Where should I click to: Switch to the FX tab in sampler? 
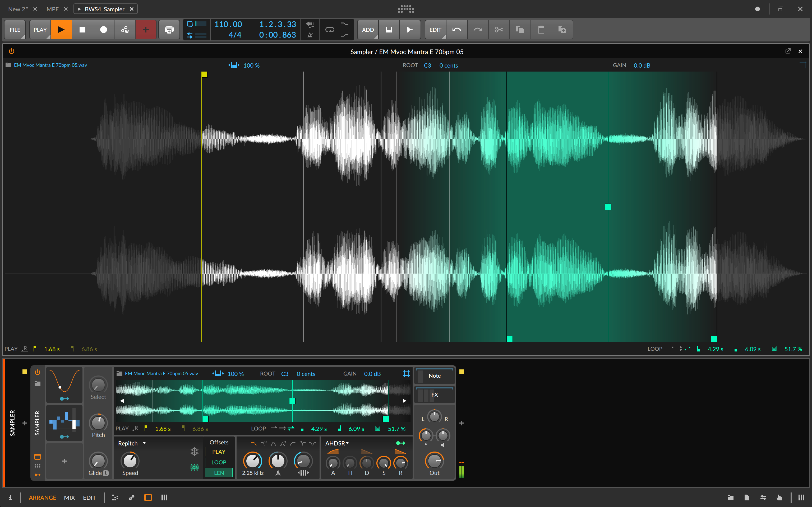[435, 395]
